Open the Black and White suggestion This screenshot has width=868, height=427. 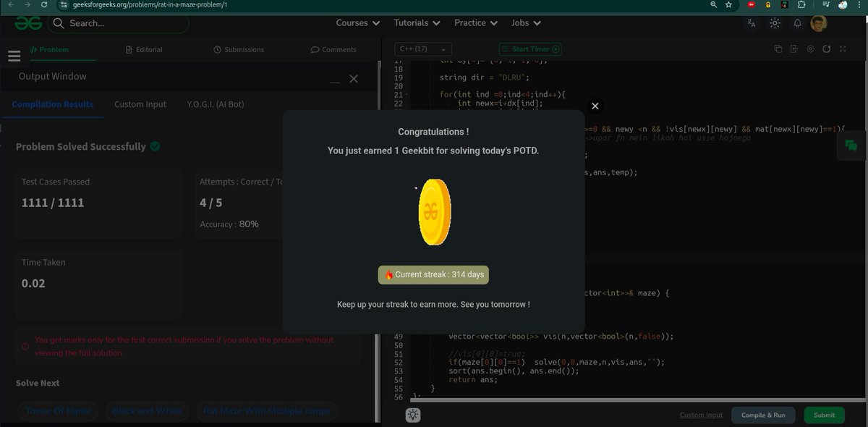tap(147, 411)
